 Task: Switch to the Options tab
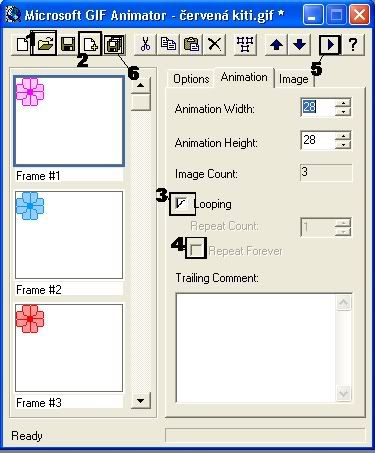(191, 79)
